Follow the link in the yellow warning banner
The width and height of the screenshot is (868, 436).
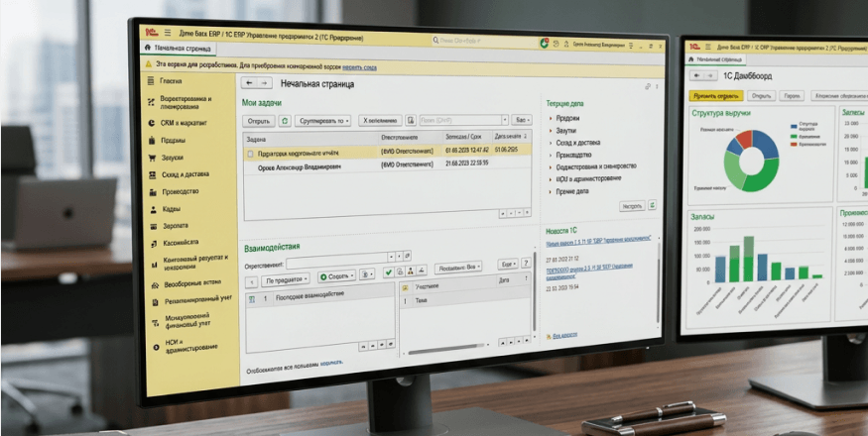click(359, 67)
